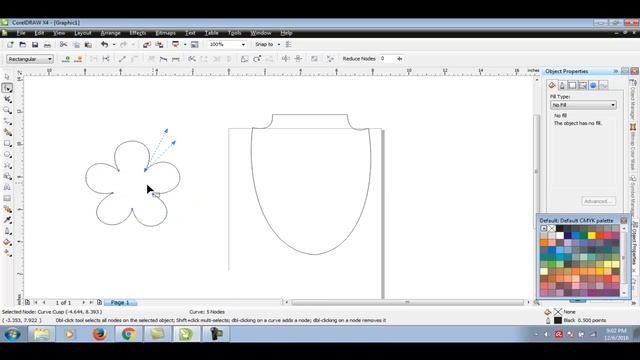Pick the white swatch in CMYK palette

pyautogui.click(x=560, y=236)
